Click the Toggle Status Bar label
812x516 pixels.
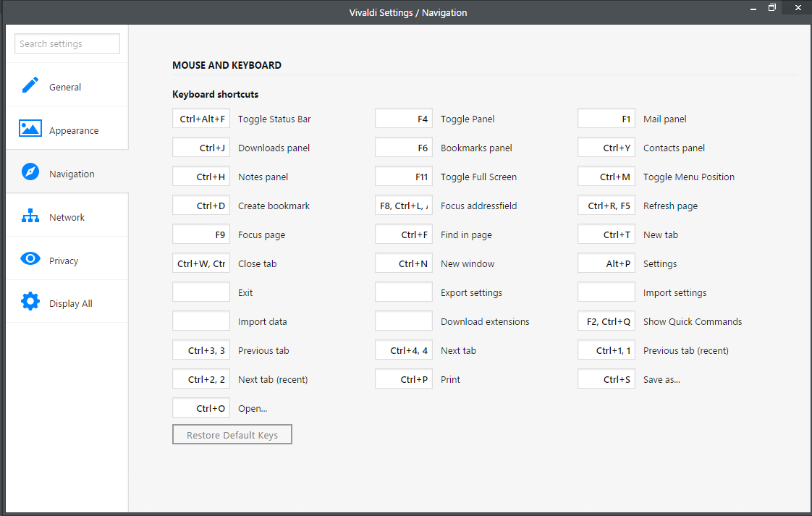274,119
